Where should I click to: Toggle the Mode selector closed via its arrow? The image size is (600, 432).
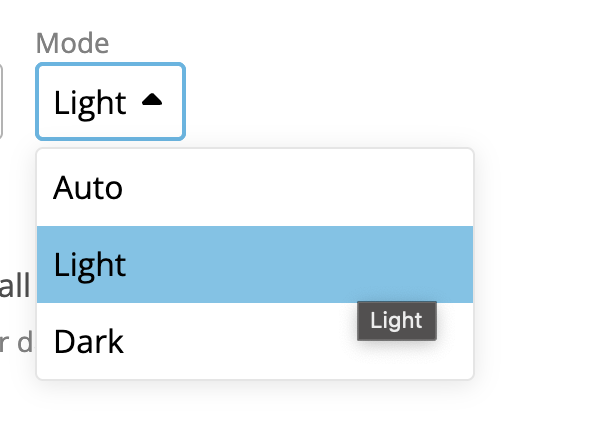(152, 100)
